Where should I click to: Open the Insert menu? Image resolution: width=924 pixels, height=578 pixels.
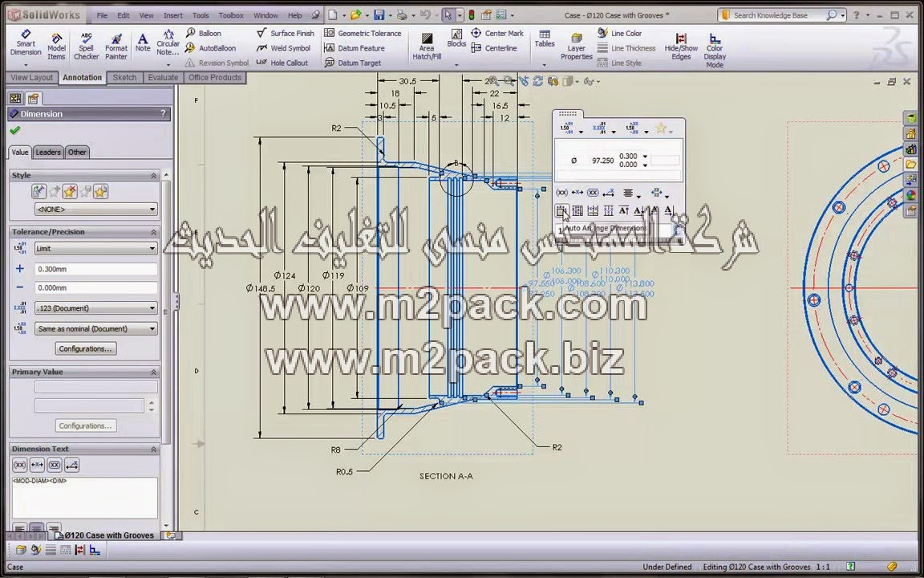(172, 15)
